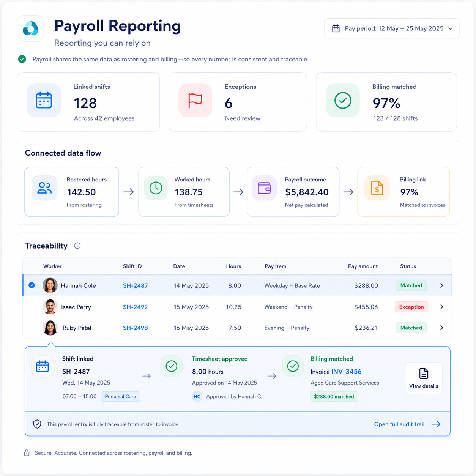Screen dimensions: 476x476
Task: Click the shield icon beside traceable message
Action: tap(37, 424)
